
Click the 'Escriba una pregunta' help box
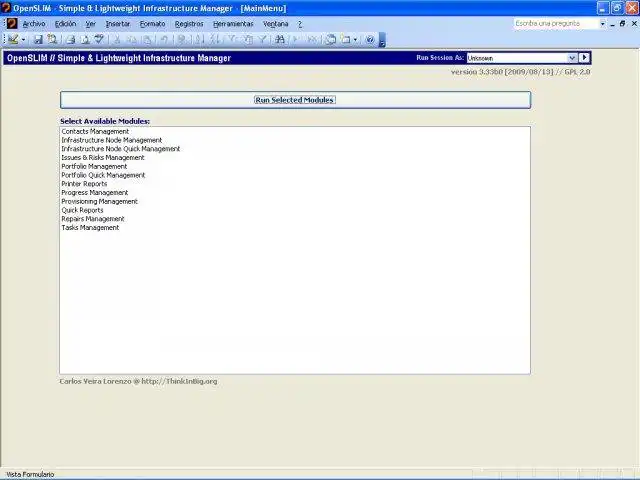pyautogui.click(x=556, y=23)
